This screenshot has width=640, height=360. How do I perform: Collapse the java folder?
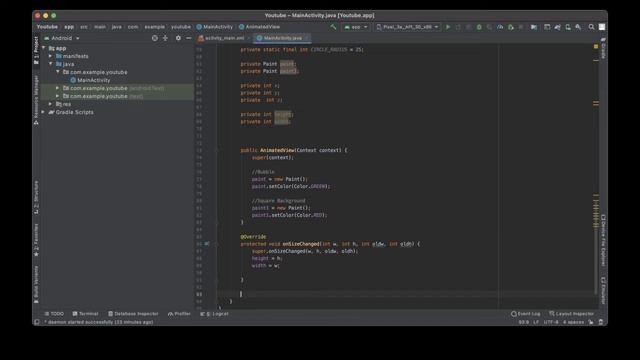click(51, 64)
